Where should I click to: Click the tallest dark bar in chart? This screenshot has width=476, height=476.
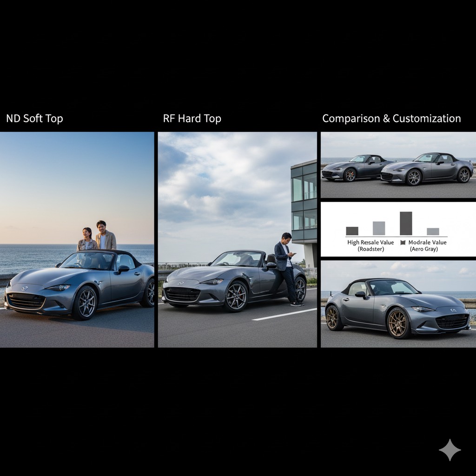(x=406, y=224)
